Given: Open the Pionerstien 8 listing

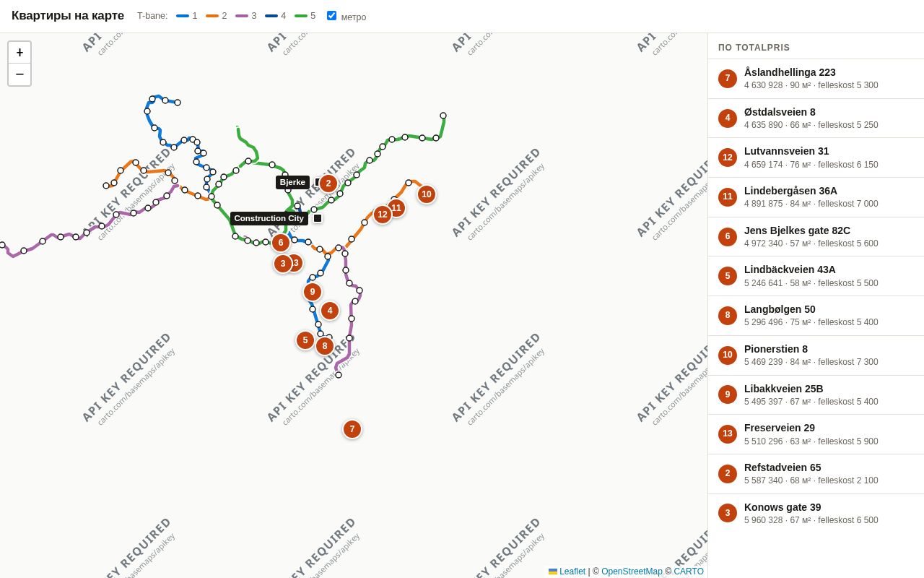Looking at the screenshot, I should point(816,355).
